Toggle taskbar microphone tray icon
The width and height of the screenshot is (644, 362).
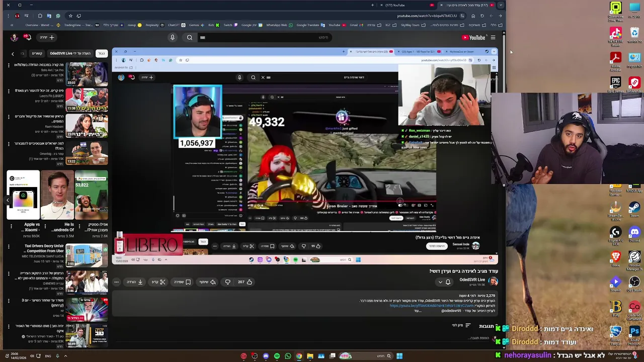(57, 356)
